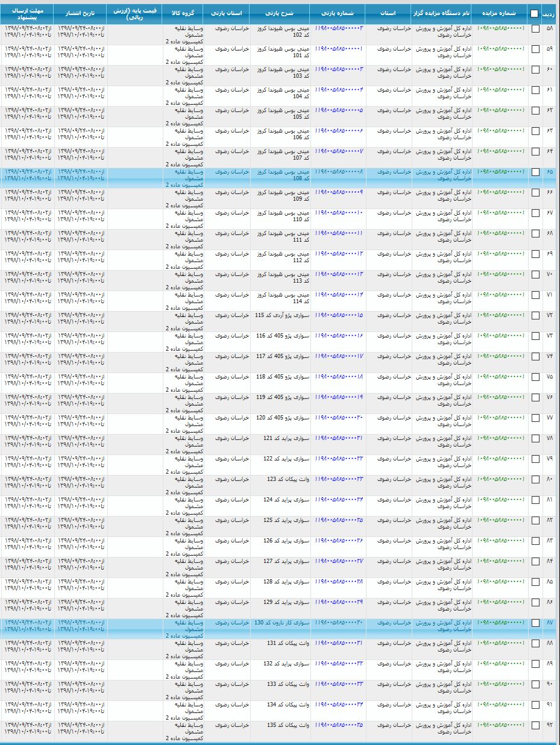Open the blue party number for code 115
Screen dimensions: 560x745
pyautogui.click(x=339, y=315)
